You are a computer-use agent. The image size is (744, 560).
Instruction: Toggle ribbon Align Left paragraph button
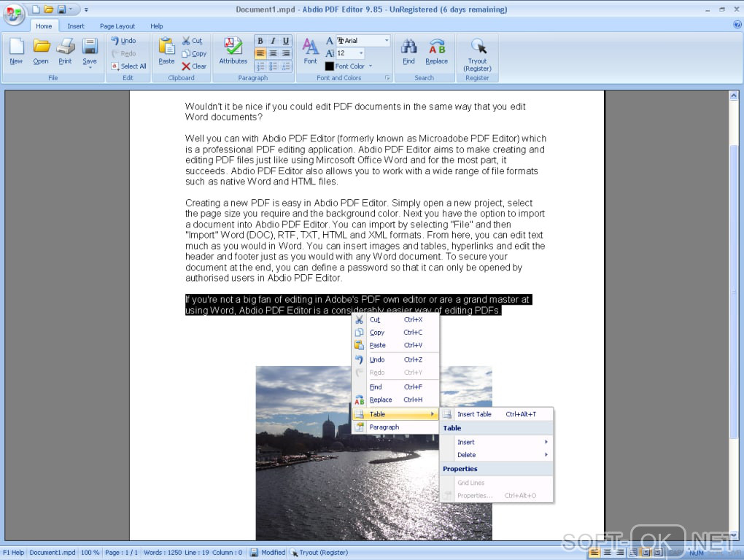coord(260,53)
